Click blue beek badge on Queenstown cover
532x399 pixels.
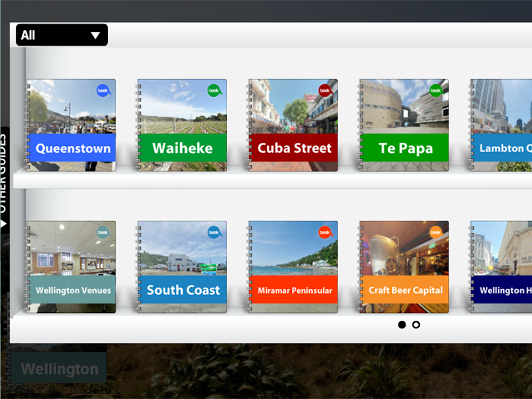[x=103, y=90]
